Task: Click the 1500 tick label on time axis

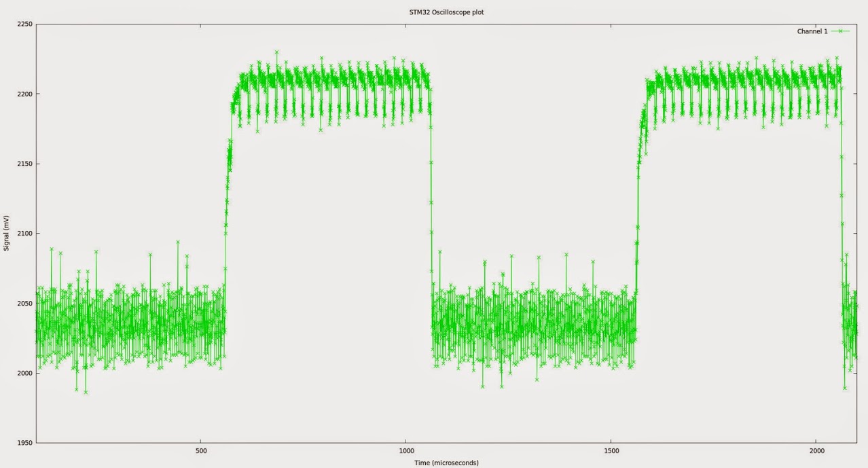Action: point(611,451)
